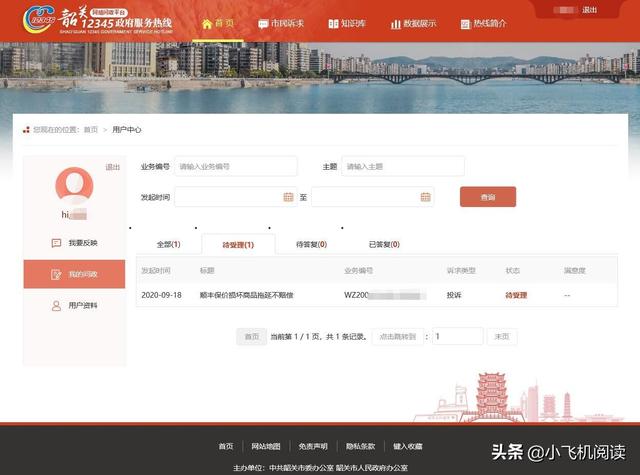Click the 查询 search button
This screenshot has height=475, width=640.
[488, 197]
